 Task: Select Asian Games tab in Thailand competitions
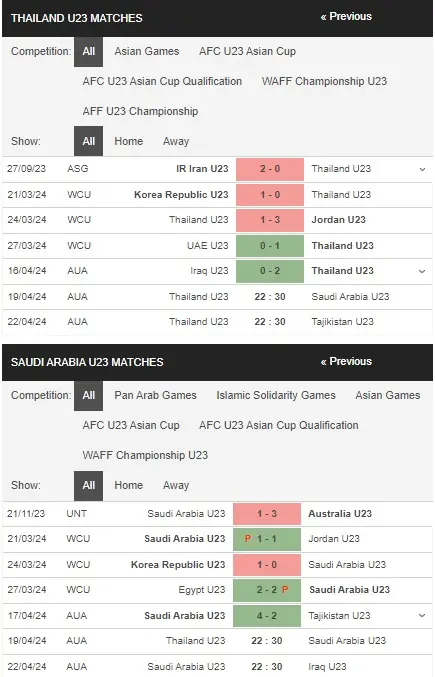(x=147, y=51)
